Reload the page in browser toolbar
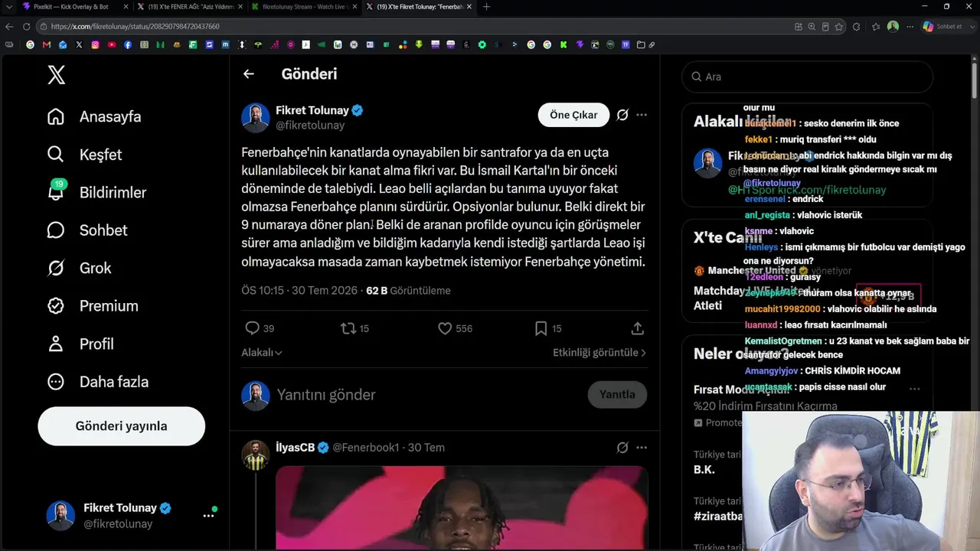 click(26, 27)
